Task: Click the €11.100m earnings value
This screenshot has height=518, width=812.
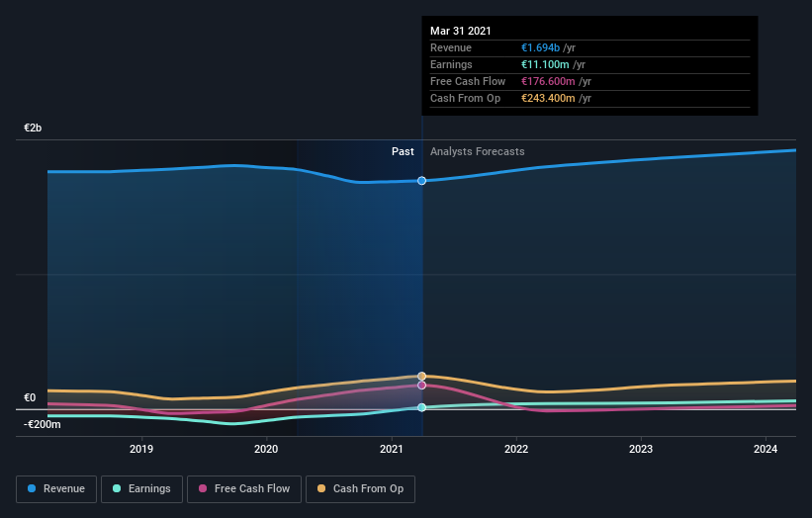Action: [x=545, y=64]
